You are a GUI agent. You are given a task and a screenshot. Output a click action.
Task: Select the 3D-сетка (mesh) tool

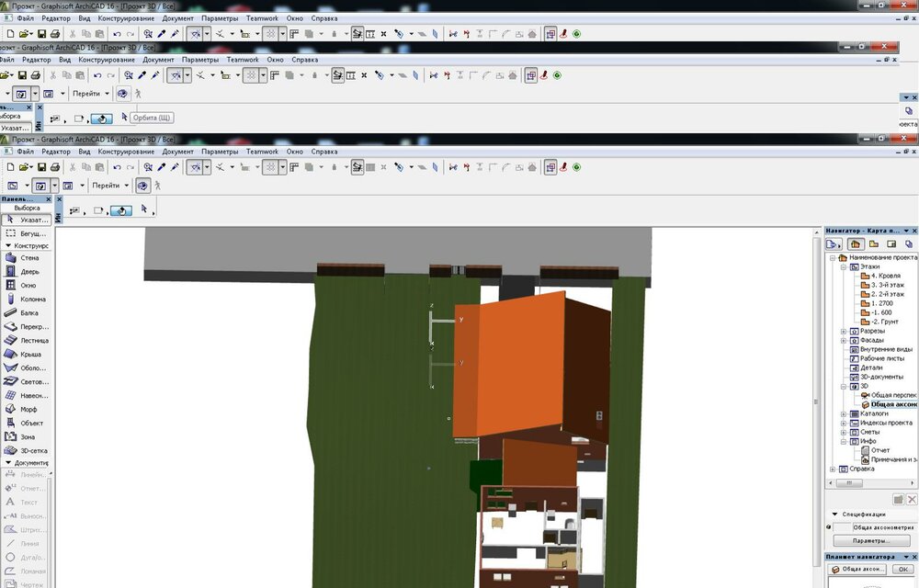coord(26,451)
